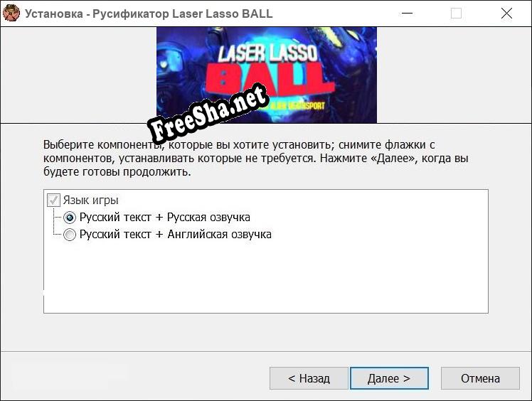Click the Язык игры tree label

90,200
